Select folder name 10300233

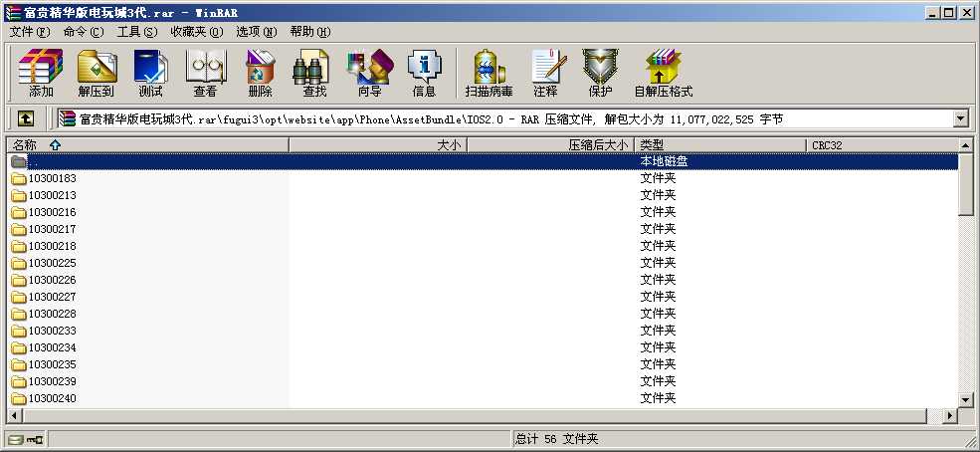click(53, 331)
